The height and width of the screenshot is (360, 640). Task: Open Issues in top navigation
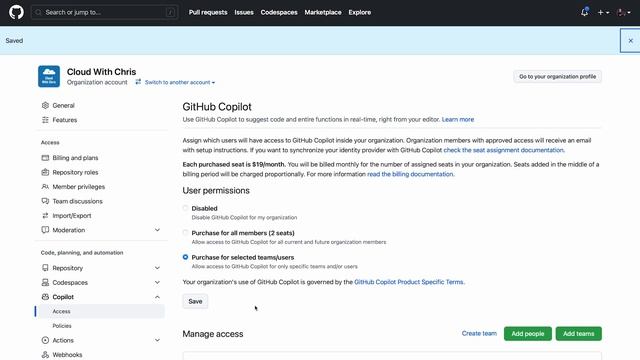coord(244,12)
